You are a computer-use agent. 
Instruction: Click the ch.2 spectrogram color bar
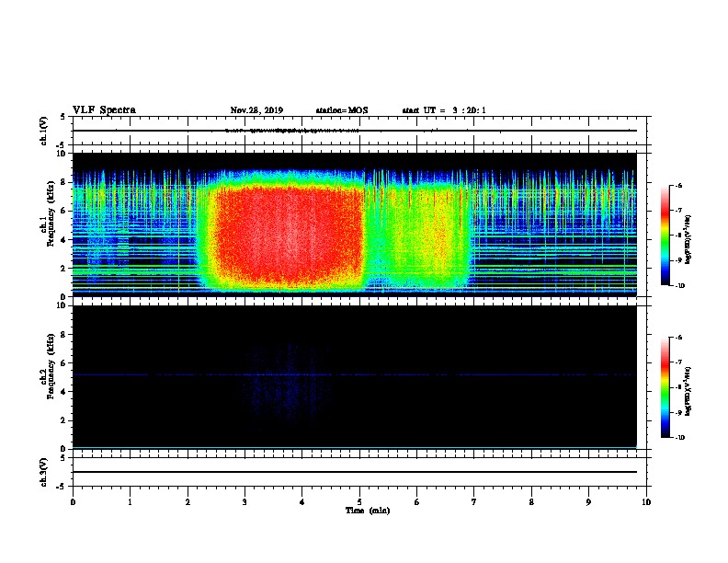(x=665, y=387)
